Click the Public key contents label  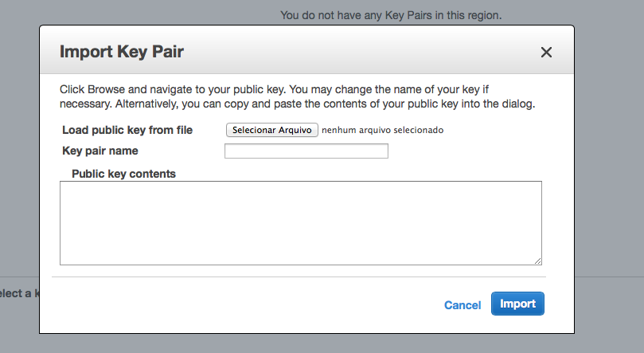coord(123,173)
